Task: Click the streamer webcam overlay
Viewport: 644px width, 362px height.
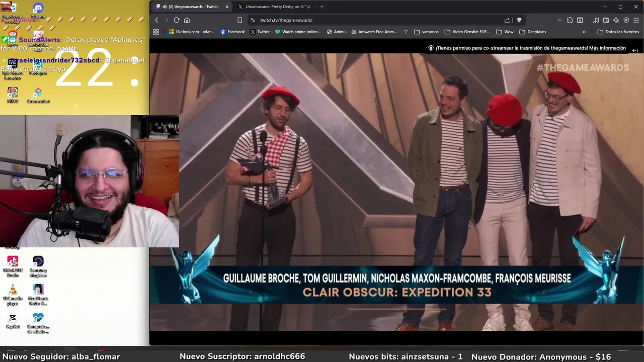Action: coord(89,181)
